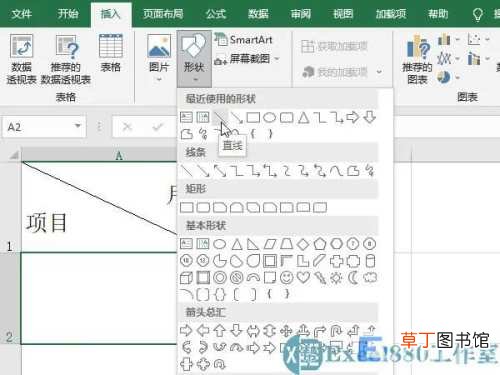Viewport: 500px width, 375px height.
Task: Go to the 公式 tab
Action: 216,14
